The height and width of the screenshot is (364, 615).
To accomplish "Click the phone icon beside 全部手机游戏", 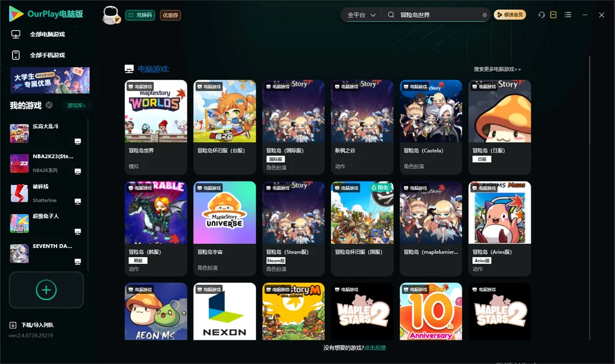I will click(x=16, y=55).
